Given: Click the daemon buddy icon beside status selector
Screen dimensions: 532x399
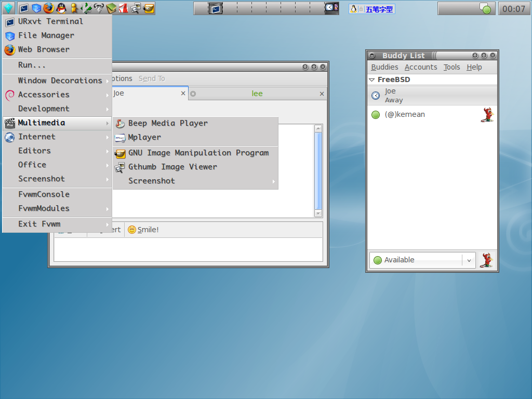Looking at the screenshot, I should (486, 260).
